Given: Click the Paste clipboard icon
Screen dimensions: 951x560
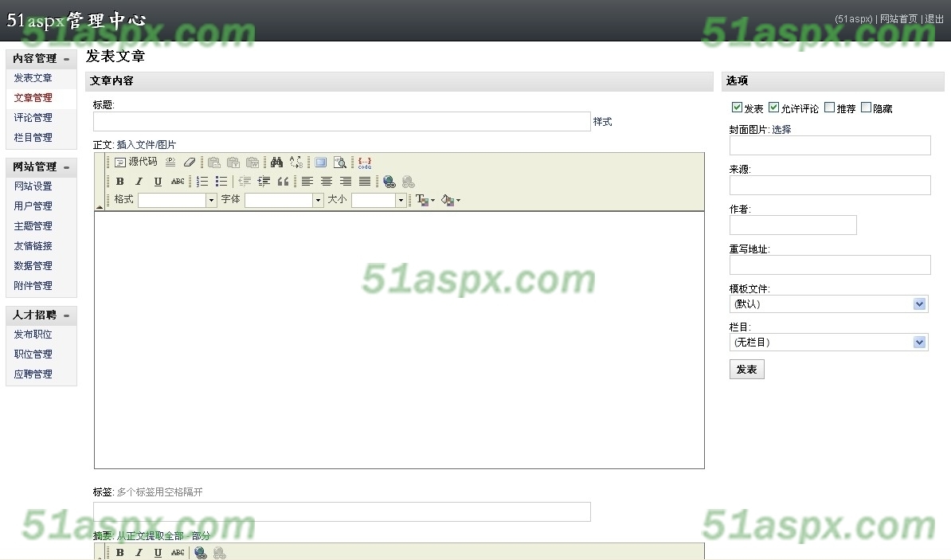Looking at the screenshot, I should [213, 162].
